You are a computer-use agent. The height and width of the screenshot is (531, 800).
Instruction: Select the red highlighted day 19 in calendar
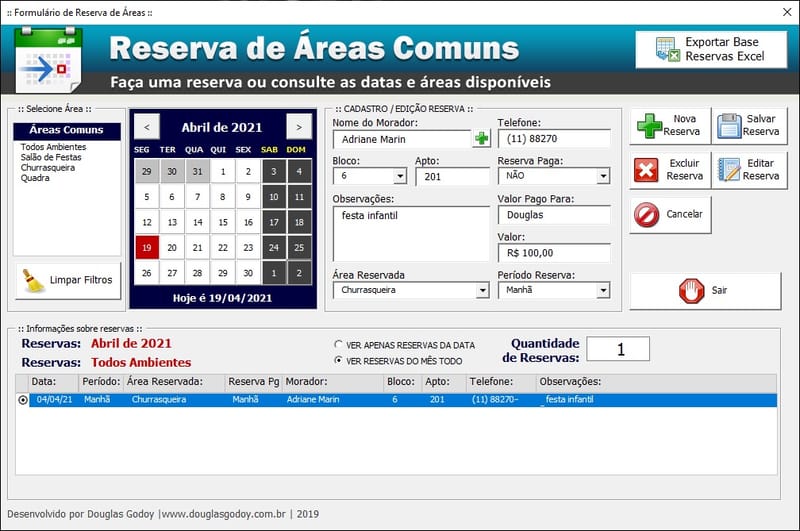147,248
